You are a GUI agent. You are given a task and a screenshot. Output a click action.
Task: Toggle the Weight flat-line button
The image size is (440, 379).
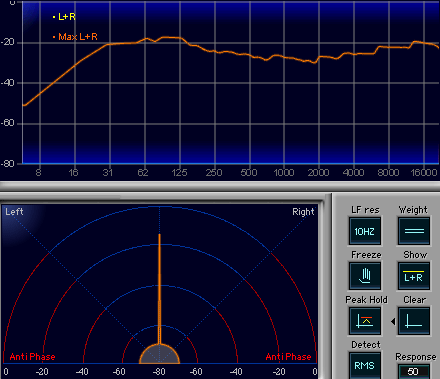tap(414, 231)
